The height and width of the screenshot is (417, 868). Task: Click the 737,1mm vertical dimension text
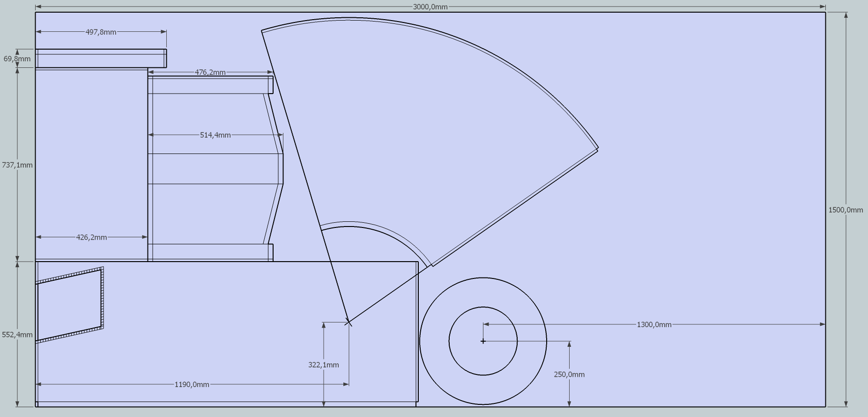pyautogui.click(x=17, y=165)
